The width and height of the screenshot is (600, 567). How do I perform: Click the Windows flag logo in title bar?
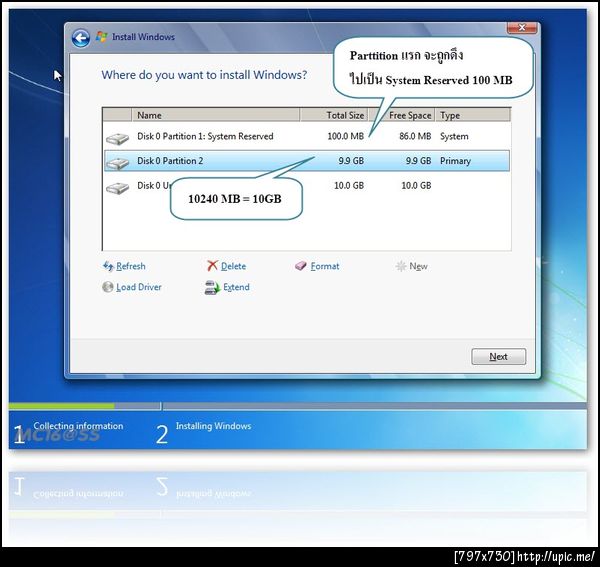coord(102,37)
